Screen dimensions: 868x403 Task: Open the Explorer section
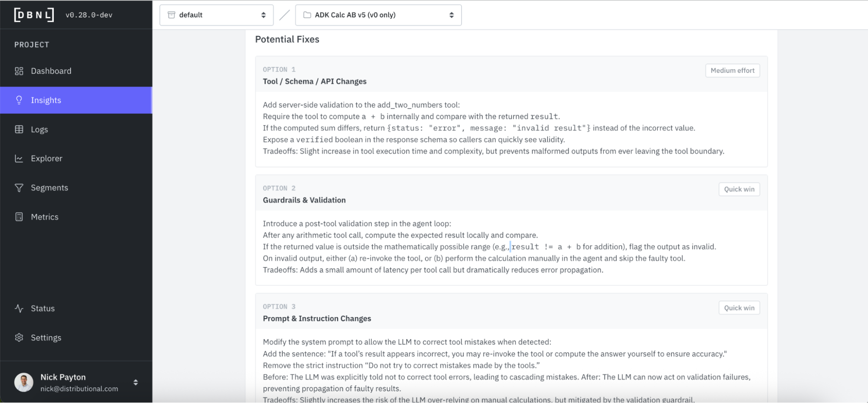(x=46, y=159)
